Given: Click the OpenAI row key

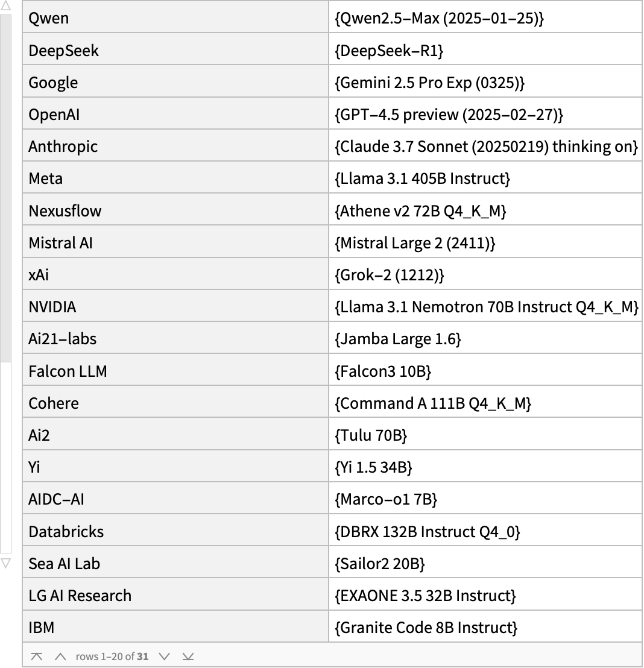Looking at the screenshot, I should pyautogui.click(x=54, y=115).
